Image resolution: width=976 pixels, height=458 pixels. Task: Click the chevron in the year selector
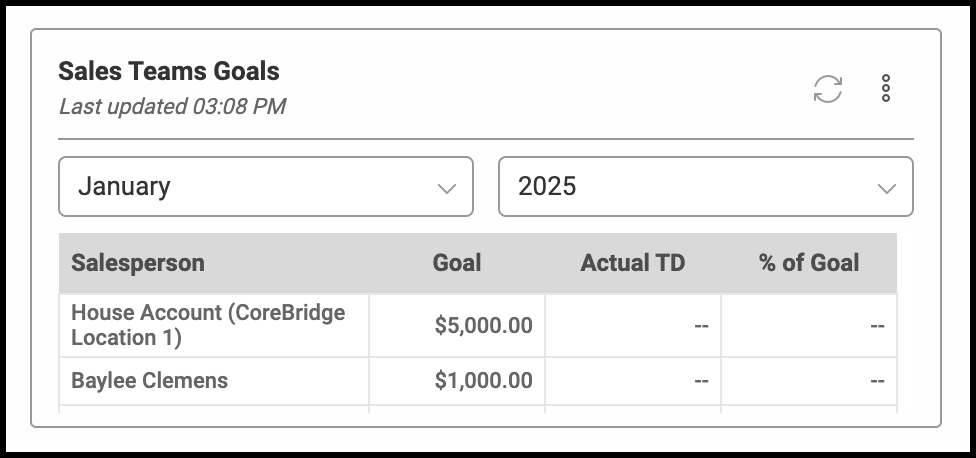886,188
